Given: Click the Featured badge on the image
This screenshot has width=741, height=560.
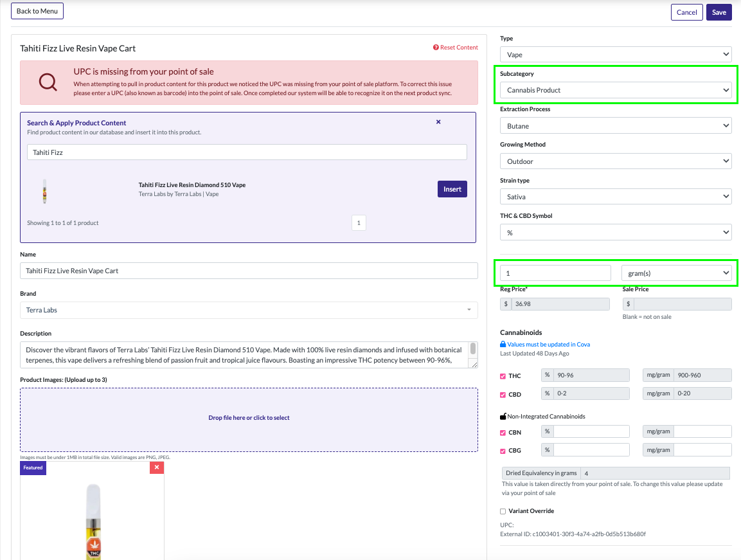Looking at the screenshot, I should click(33, 468).
